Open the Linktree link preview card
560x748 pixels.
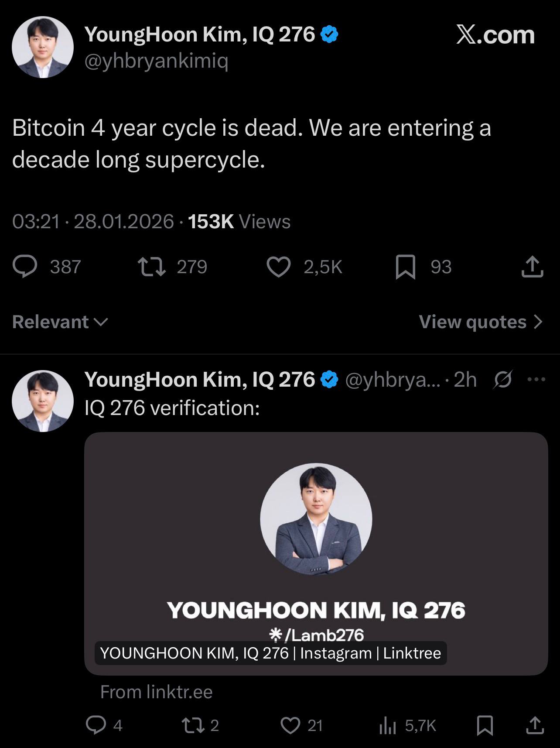tap(316, 553)
